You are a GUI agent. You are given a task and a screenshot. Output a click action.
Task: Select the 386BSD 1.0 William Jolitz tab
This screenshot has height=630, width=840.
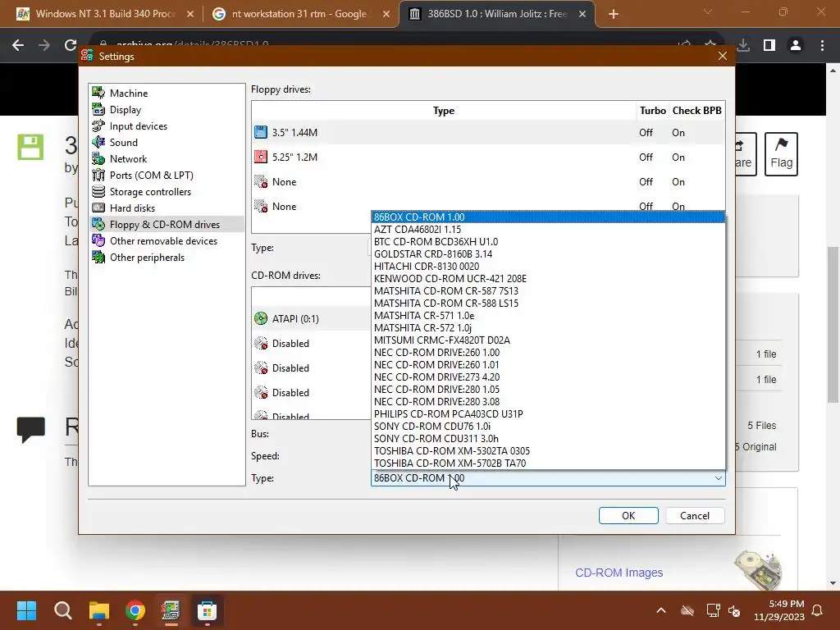coord(496,14)
